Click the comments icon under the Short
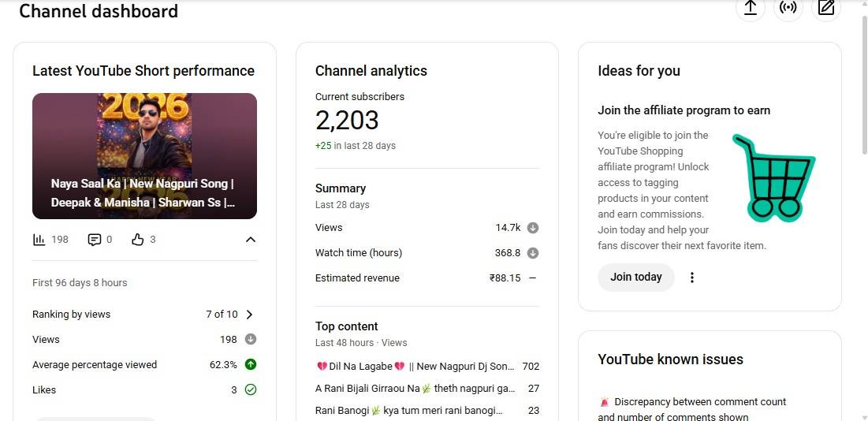The image size is (868, 421). [95, 240]
